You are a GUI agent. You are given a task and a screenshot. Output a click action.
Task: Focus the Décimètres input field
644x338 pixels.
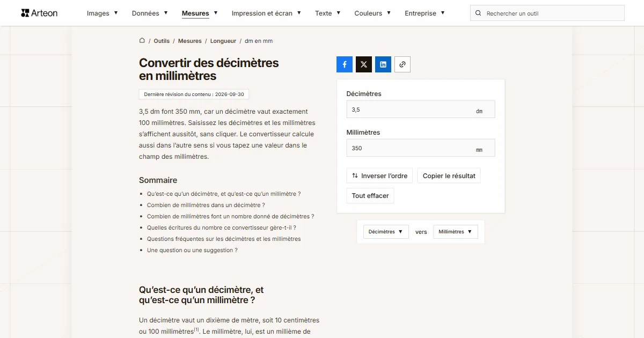point(421,109)
